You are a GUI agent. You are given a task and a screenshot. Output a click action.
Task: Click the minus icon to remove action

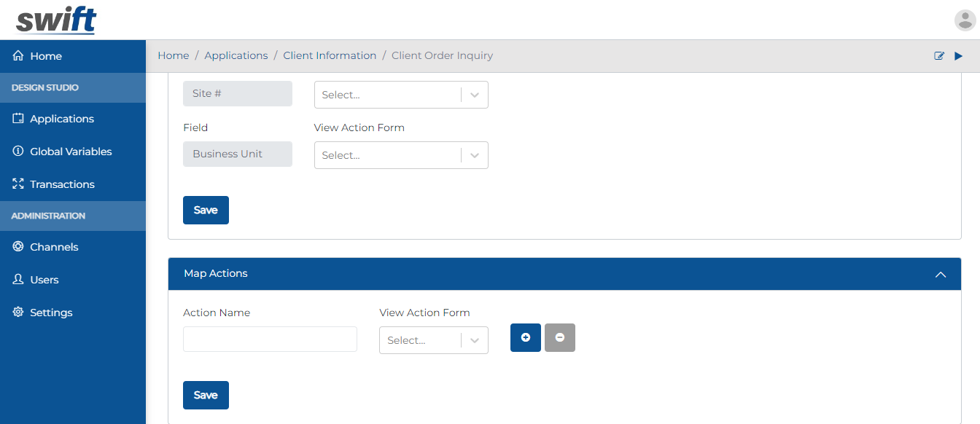coord(559,337)
